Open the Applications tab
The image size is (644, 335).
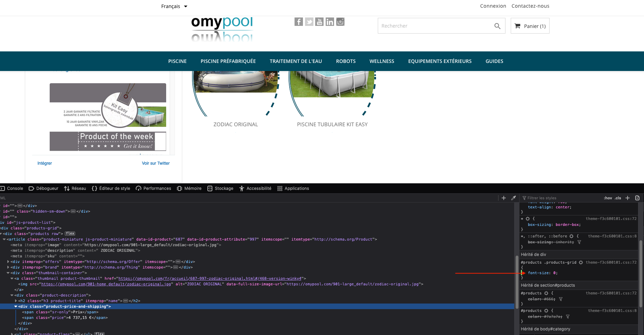(293, 188)
